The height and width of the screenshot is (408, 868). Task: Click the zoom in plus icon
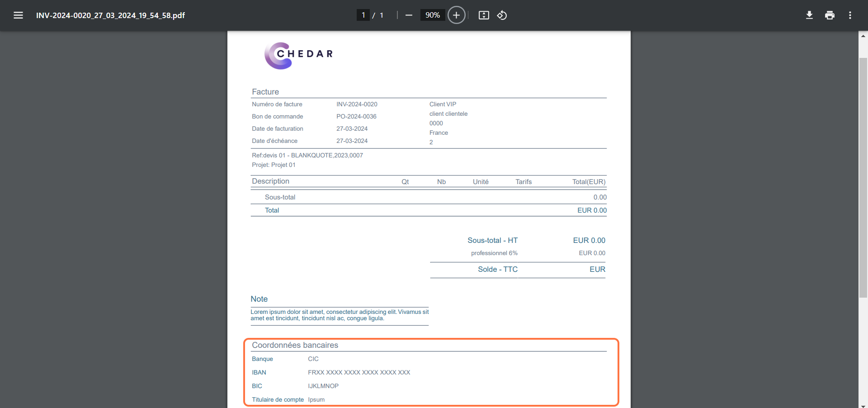pyautogui.click(x=456, y=15)
